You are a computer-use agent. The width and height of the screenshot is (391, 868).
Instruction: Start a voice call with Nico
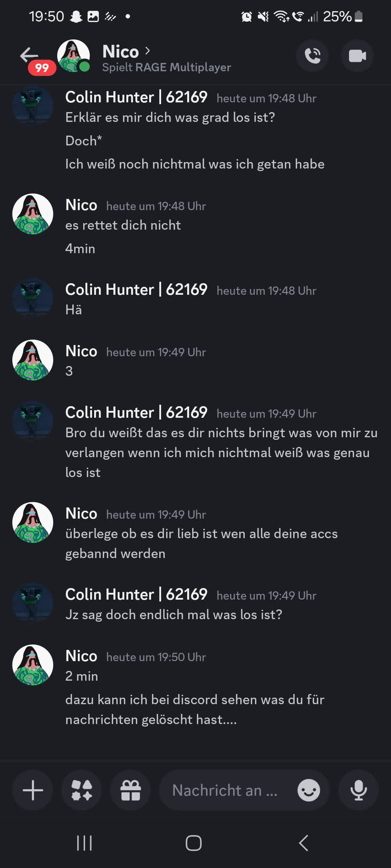click(x=312, y=56)
